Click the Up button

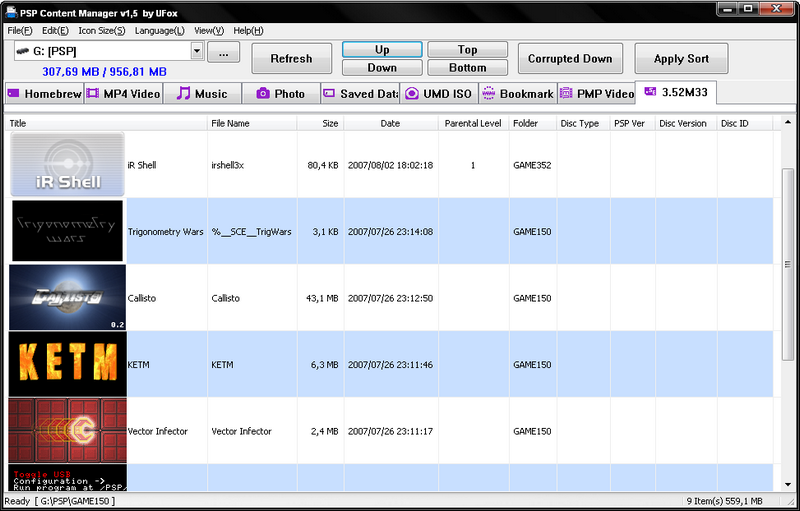(x=382, y=49)
